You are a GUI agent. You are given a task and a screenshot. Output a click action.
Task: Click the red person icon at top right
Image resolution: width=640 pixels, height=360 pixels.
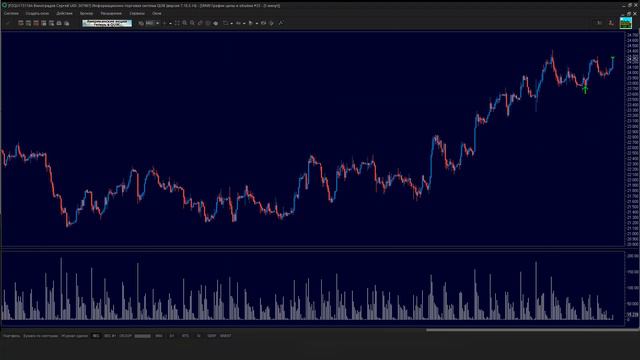pos(611,23)
